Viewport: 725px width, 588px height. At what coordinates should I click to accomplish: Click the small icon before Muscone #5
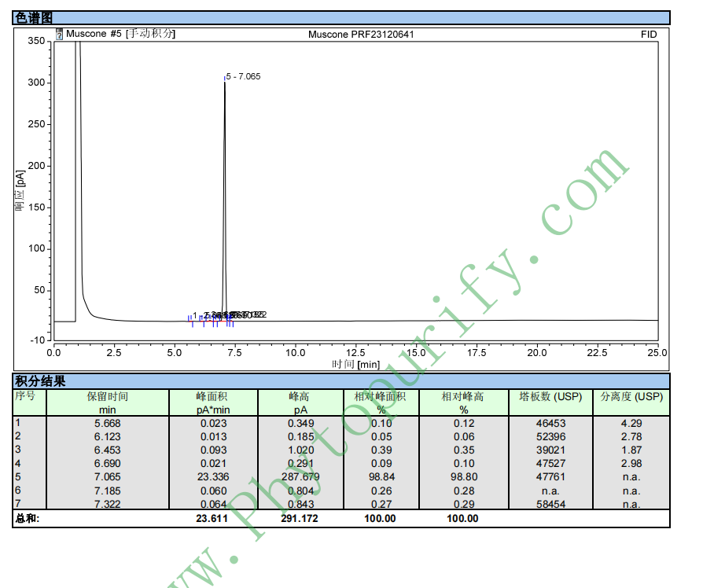[x=60, y=35]
